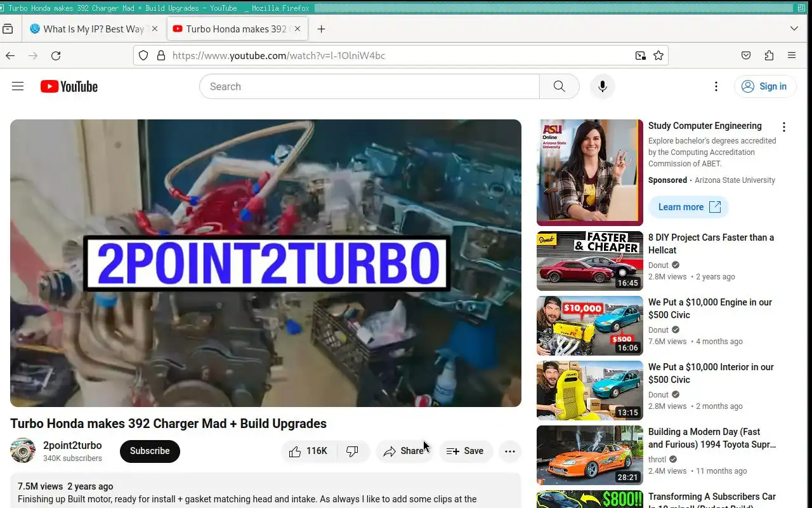Reload the current page
The width and height of the screenshot is (812, 508).
click(56, 56)
